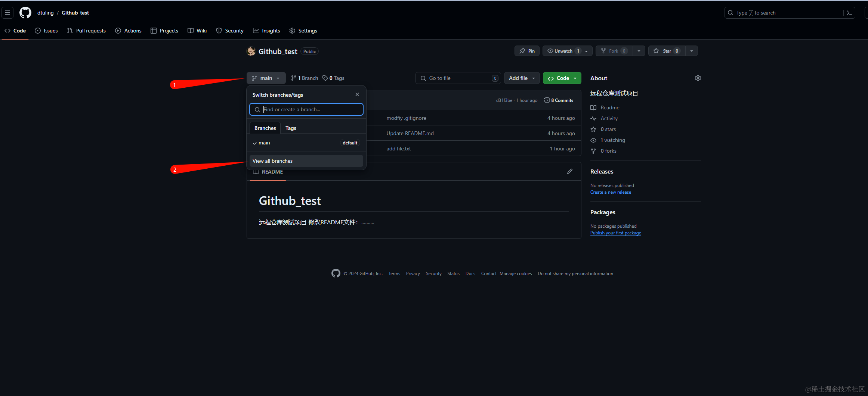The image size is (868, 396).
Task: Go to GitHub home via Octocat logo
Action: 25,13
